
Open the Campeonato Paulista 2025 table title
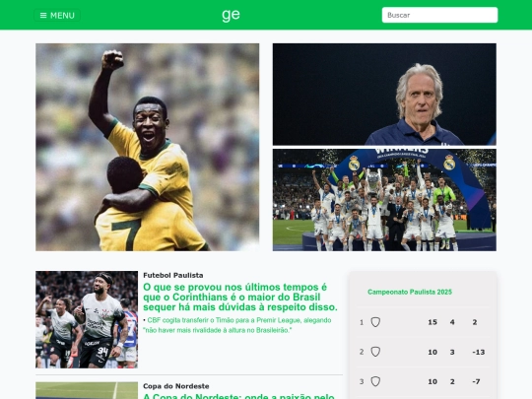(410, 292)
